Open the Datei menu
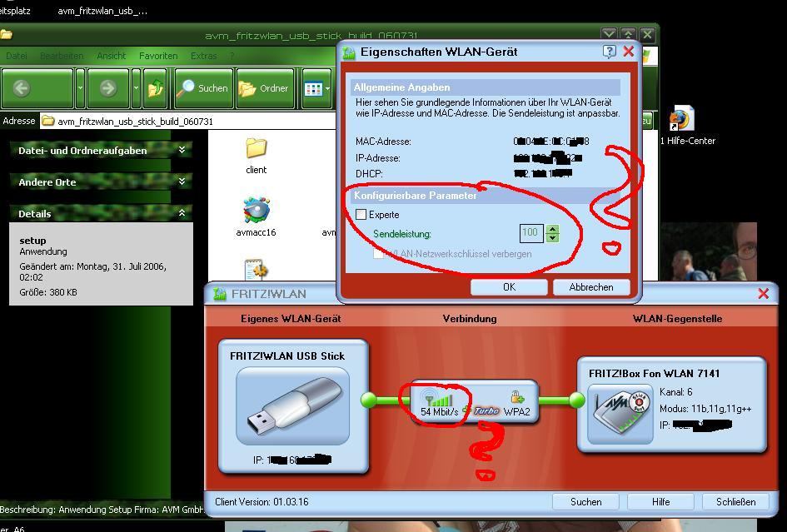This screenshot has width=787, height=532. pos(16,56)
